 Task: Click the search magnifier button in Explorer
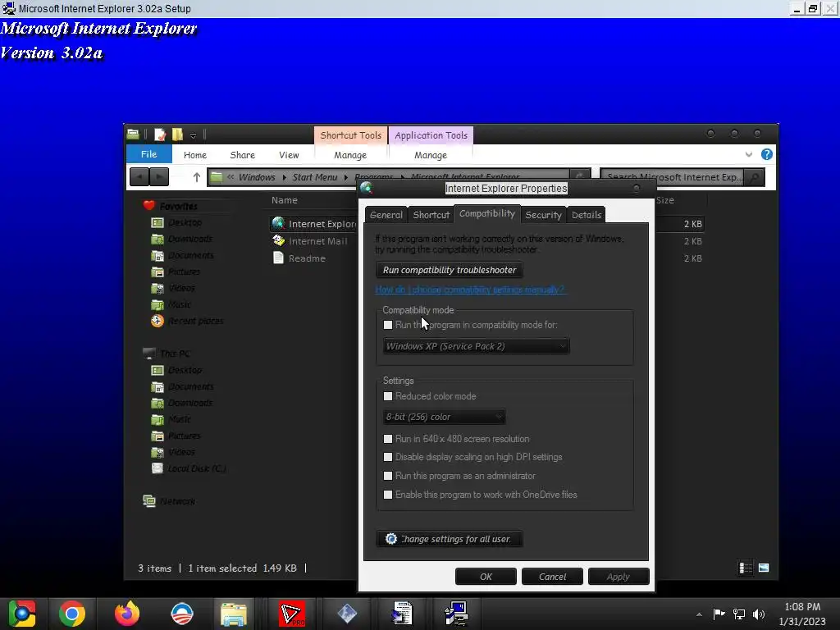tap(755, 177)
